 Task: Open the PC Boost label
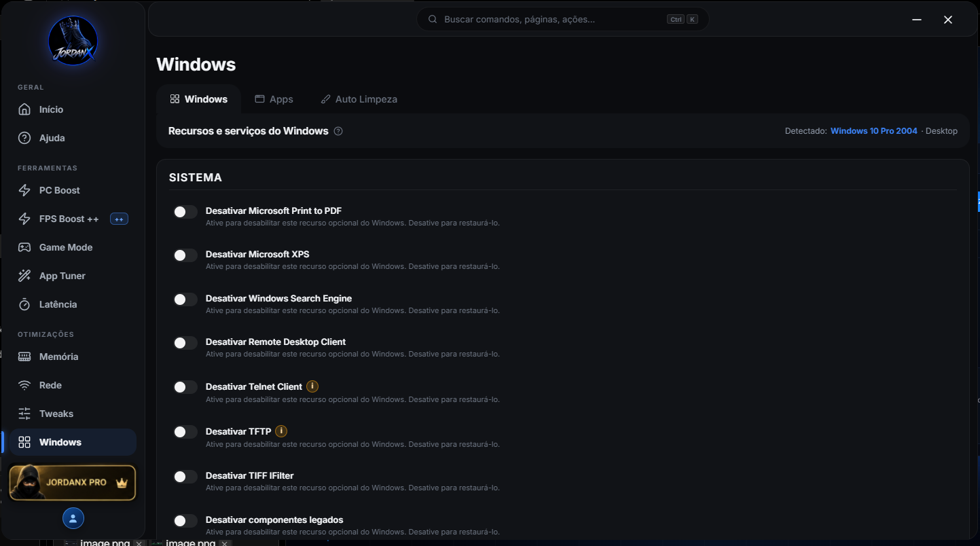60,190
